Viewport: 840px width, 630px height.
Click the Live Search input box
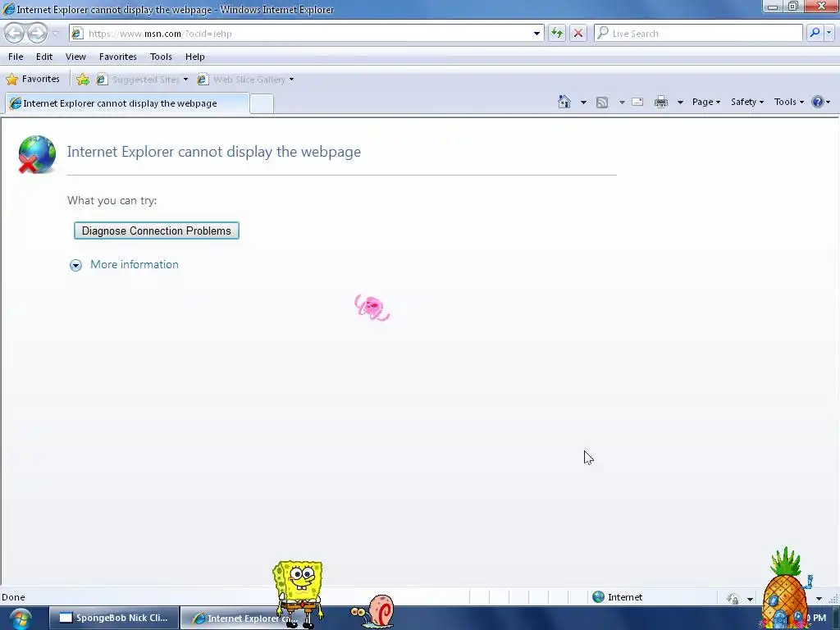click(698, 33)
